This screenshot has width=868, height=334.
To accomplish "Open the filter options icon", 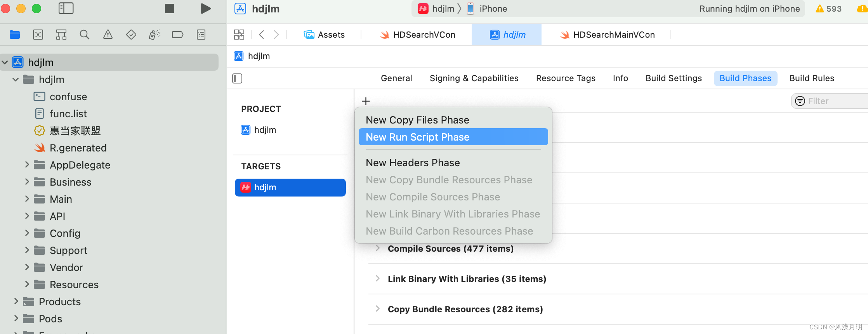I will click(800, 101).
